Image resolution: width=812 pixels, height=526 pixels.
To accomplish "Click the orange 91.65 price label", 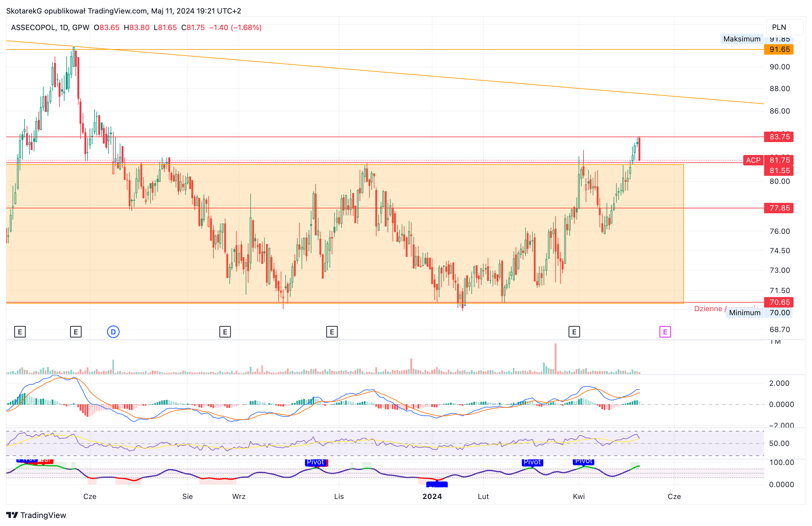I will pyautogui.click(x=779, y=49).
